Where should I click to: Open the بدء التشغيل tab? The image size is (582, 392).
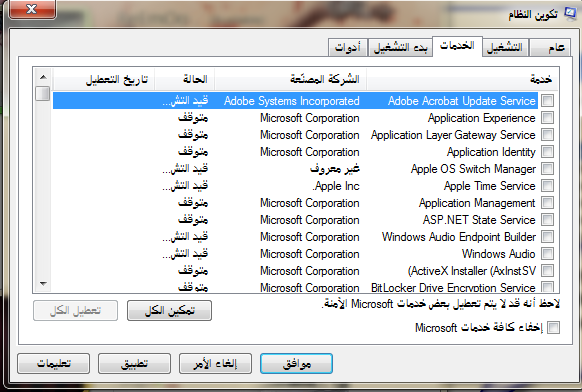(x=400, y=48)
